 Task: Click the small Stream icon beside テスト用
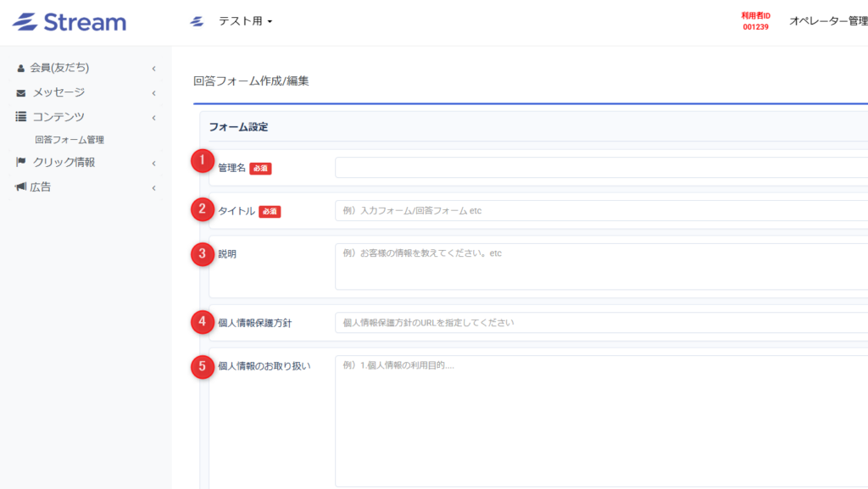pyautogui.click(x=197, y=21)
